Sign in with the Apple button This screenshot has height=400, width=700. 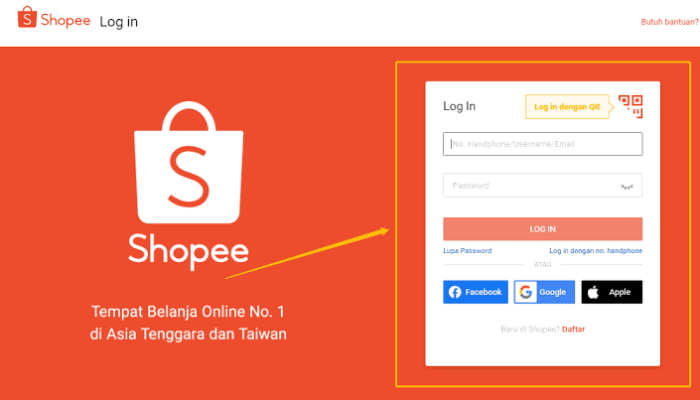[612, 292]
